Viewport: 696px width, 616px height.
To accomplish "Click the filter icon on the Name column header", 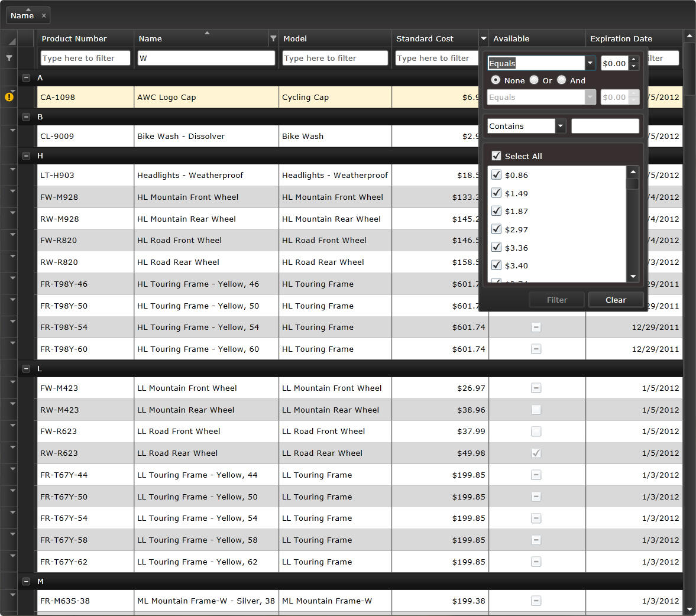I will [273, 38].
